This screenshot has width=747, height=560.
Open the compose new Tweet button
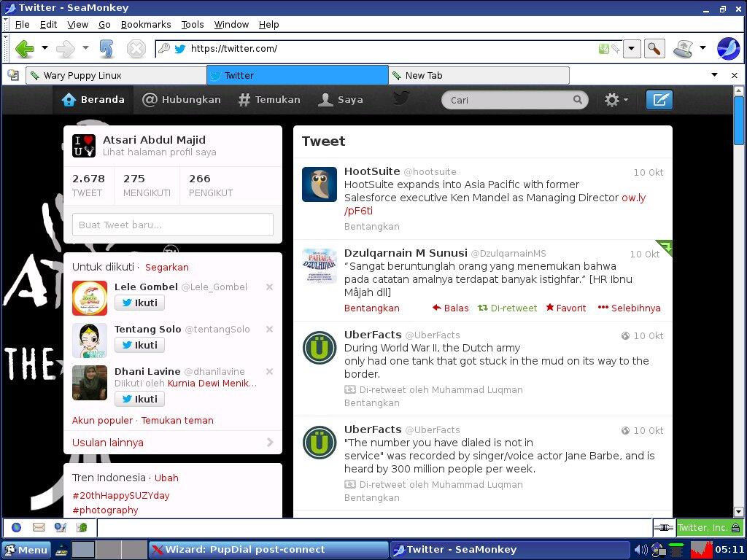click(659, 99)
